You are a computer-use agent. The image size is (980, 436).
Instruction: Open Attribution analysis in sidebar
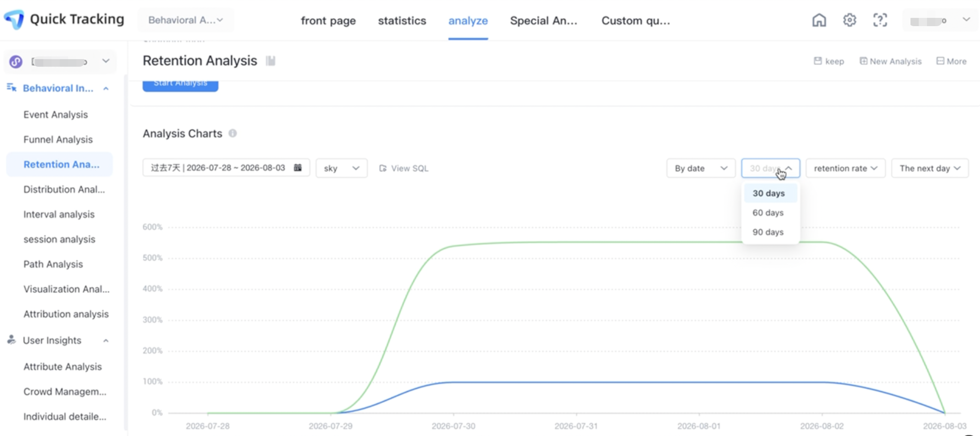coord(66,314)
